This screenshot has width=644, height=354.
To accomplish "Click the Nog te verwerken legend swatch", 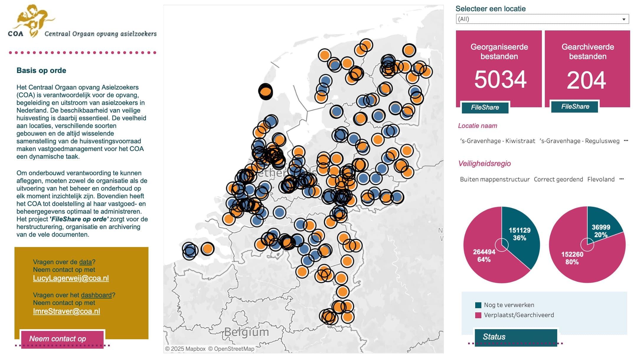I will [478, 305].
